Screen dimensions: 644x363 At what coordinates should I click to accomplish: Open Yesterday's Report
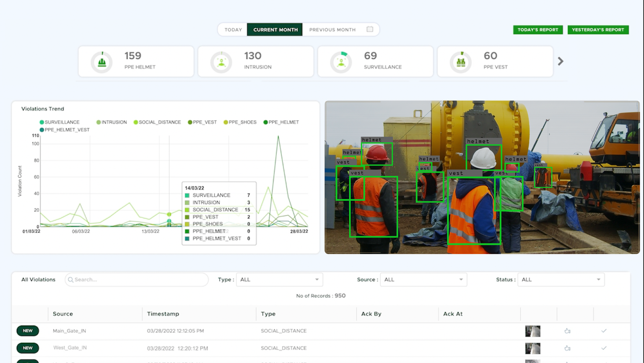click(x=598, y=29)
